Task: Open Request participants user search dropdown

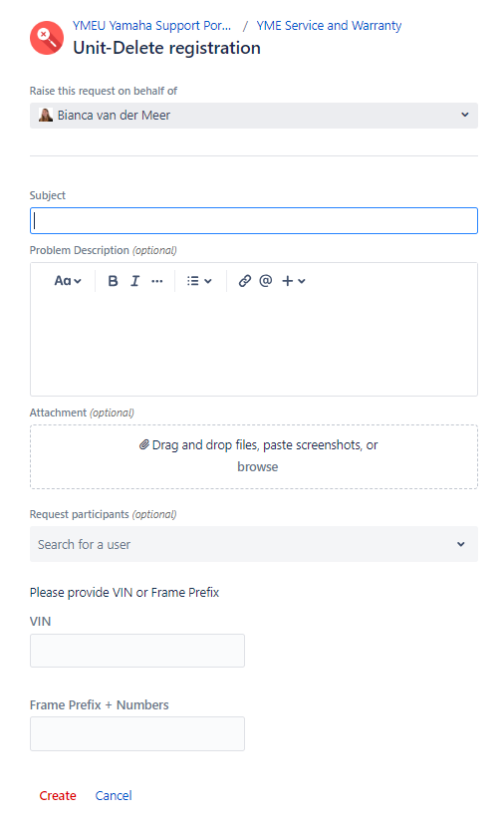Action: point(254,544)
